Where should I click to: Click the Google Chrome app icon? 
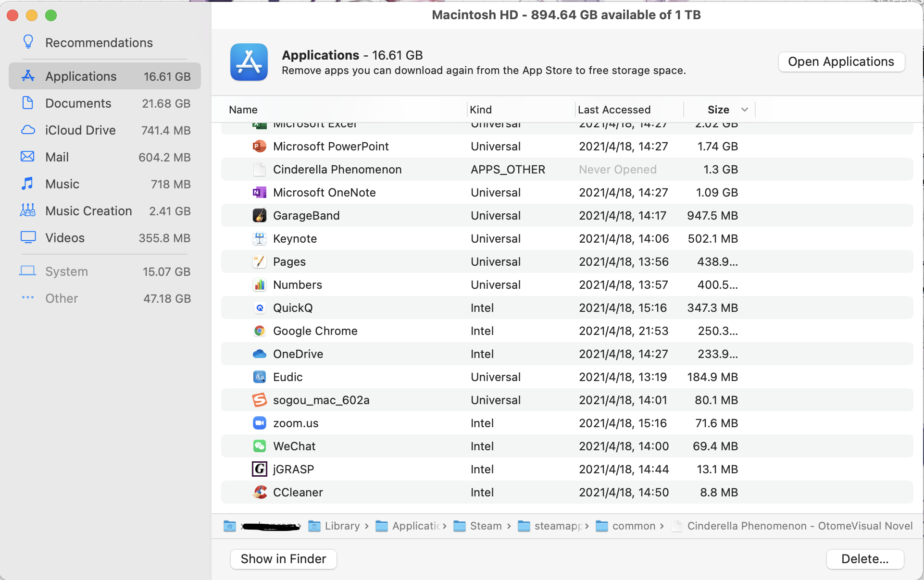[260, 331]
